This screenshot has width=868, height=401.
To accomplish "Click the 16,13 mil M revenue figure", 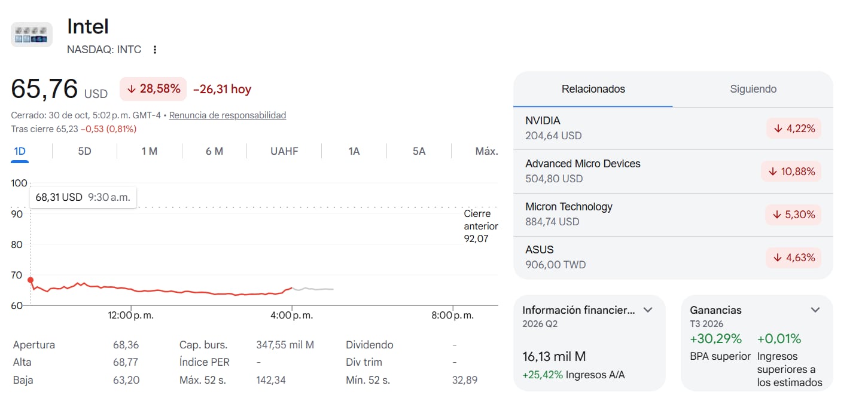I will click(x=554, y=357).
